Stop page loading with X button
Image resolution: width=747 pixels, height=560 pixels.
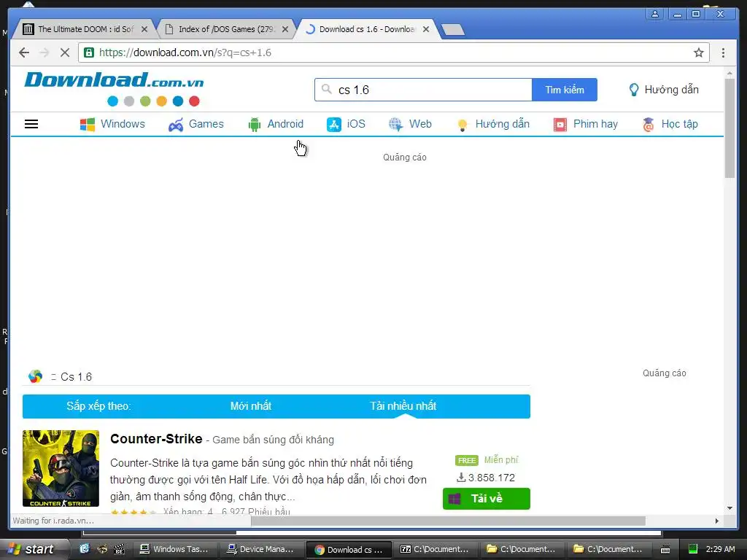pos(65,52)
